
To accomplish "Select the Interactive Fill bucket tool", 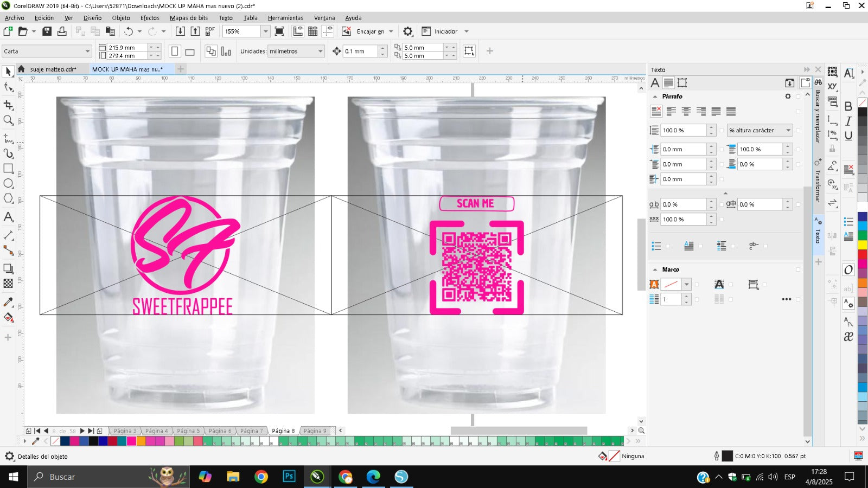I will pyautogui.click(x=8, y=317).
